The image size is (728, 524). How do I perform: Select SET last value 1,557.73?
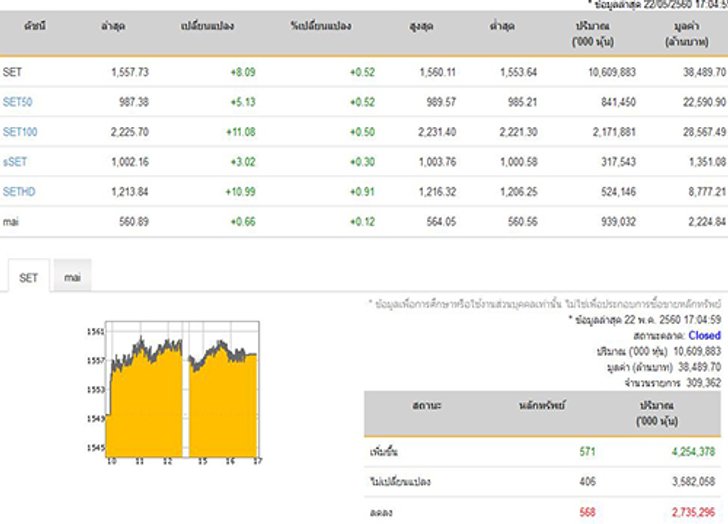pyautogui.click(x=130, y=72)
